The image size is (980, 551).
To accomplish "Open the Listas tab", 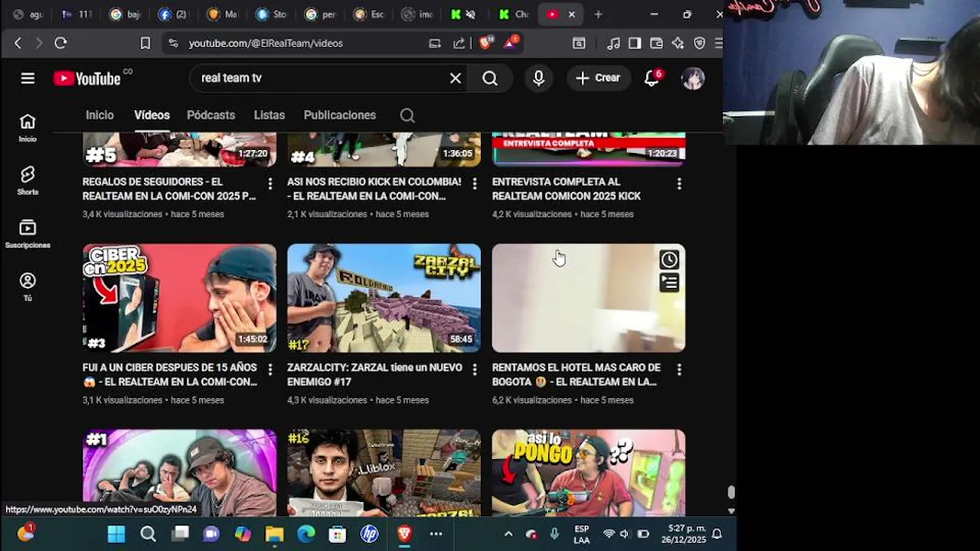I will point(269,115).
